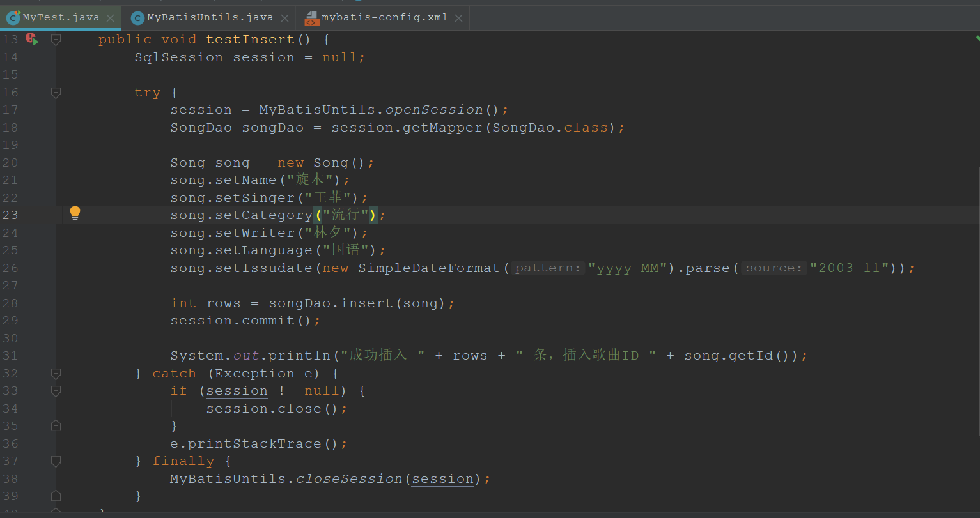Click the fold end marker on line 35

pyautogui.click(x=56, y=425)
